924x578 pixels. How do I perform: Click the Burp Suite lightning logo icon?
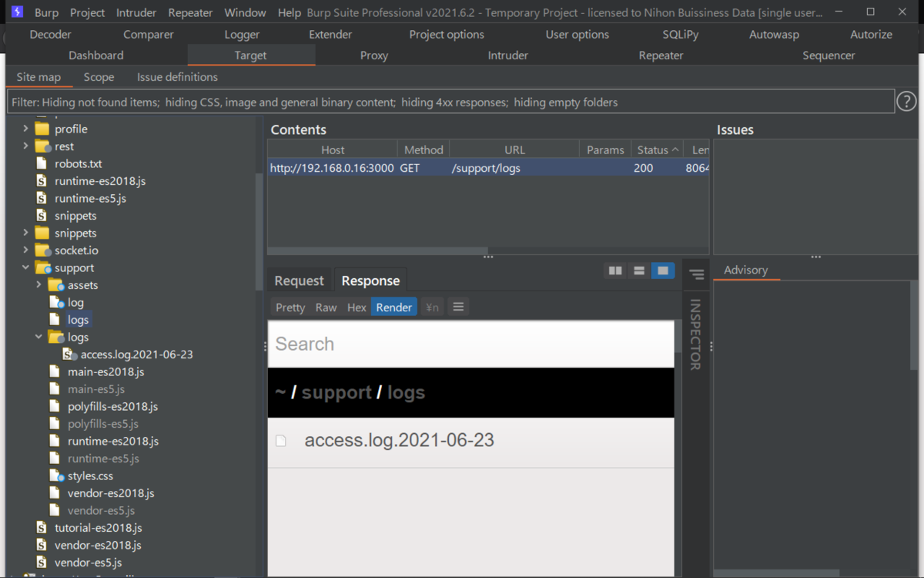[x=17, y=12]
